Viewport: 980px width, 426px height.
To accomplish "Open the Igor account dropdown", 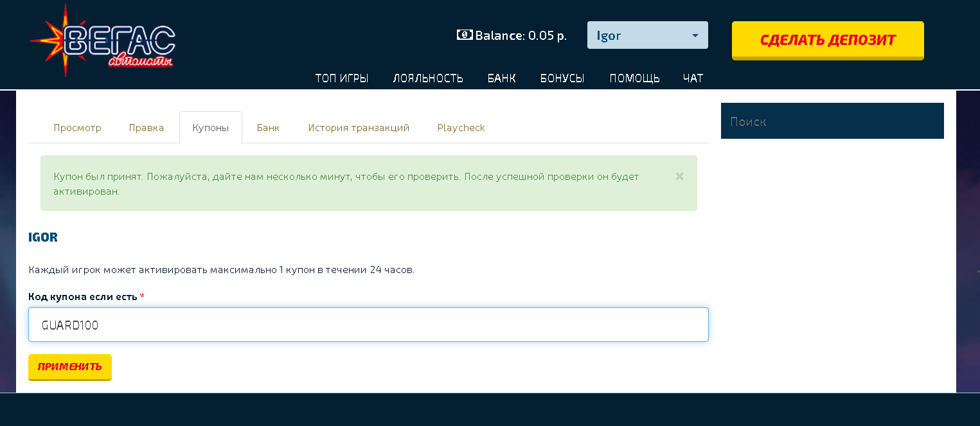I will click(x=647, y=35).
